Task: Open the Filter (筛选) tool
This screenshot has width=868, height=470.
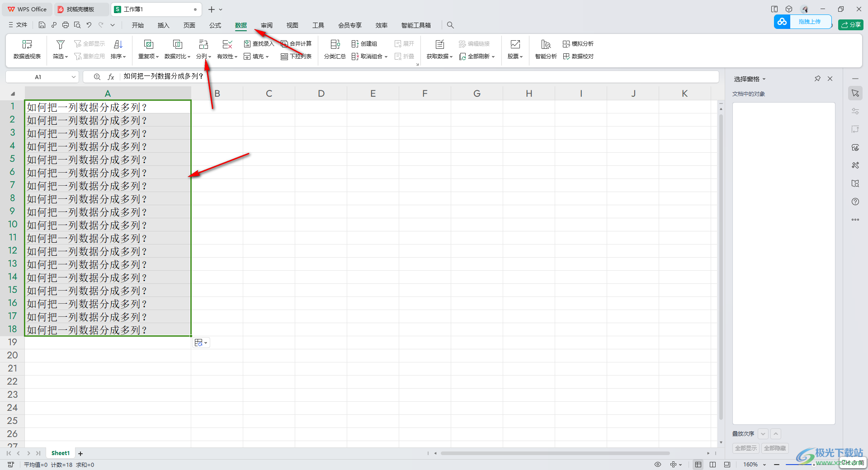Action: pyautogui.click(x=60, y=49)
